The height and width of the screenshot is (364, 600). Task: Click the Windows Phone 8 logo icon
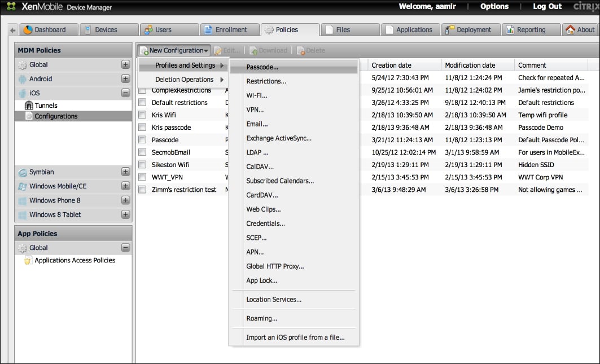coord(23,200)
